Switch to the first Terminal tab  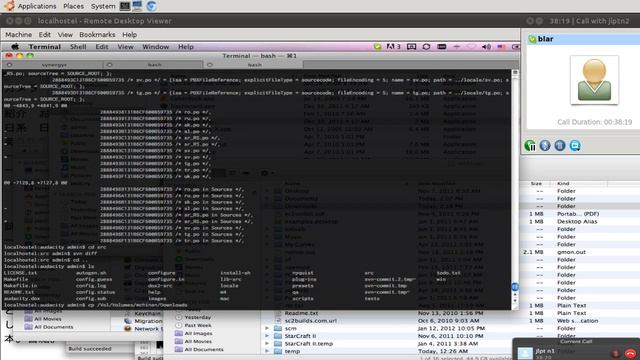[x=53, y=64]
